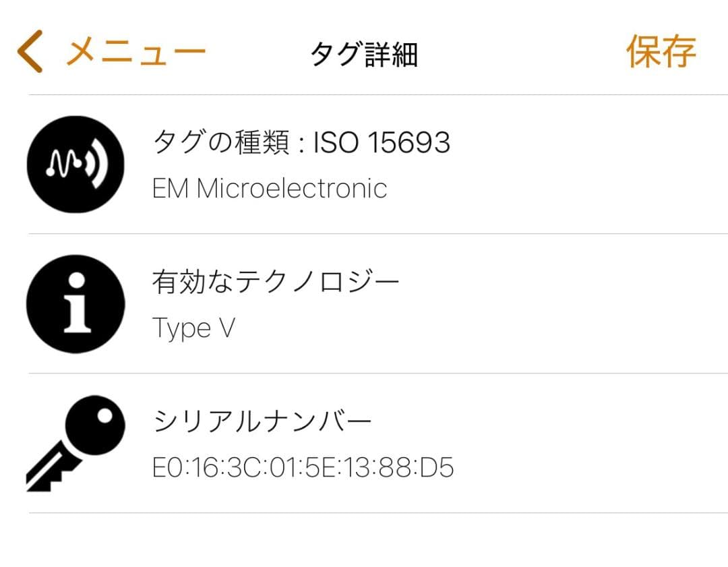This screenshot has height=567, width=728.
Task: Expand the タグの種類 detail row
Action: pyautogui.click(x=303, y=165)
